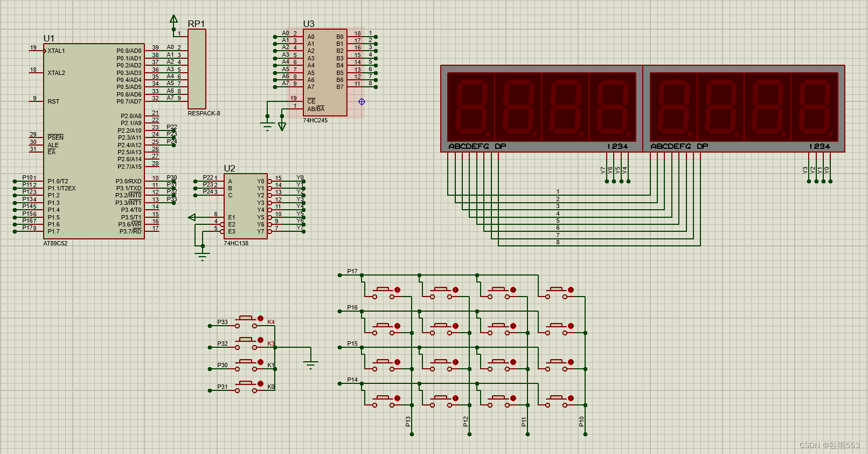The height and width of the screenshot is (454, 868).
Task: Click the CE pin name on U3
Action: (311, 101)
